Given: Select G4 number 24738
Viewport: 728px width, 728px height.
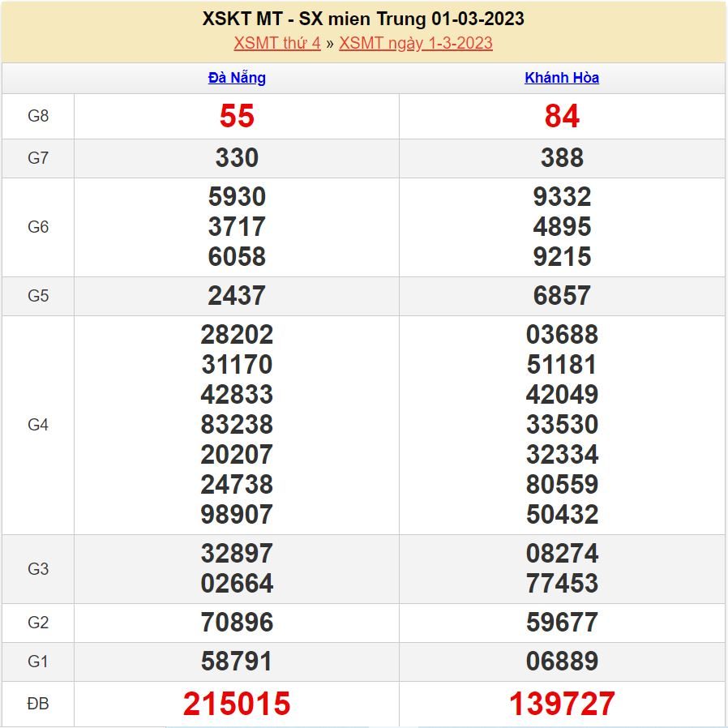Looking at the screenshot, I should pos(237,484).
